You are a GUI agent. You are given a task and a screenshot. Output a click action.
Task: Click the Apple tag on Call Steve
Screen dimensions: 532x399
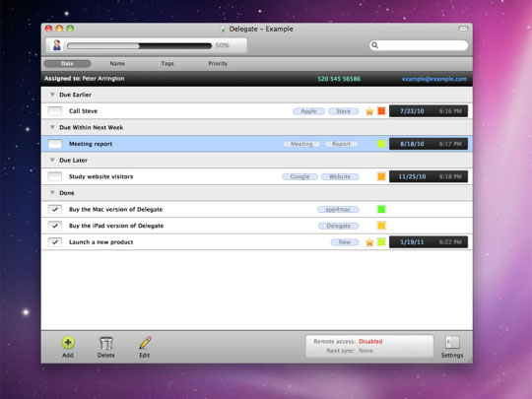(x=308, y=111)
